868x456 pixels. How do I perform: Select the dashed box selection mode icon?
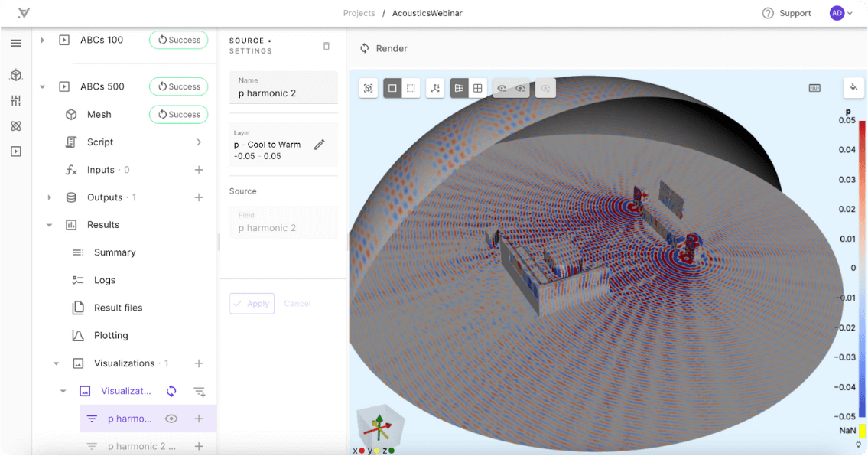point(411,88)
